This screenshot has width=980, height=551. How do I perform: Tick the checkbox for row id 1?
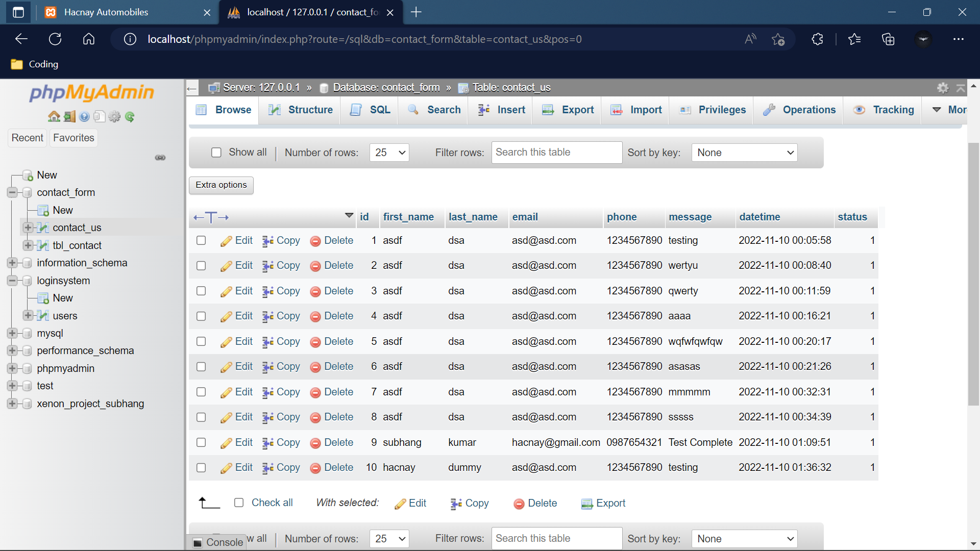tap(201, 240)
